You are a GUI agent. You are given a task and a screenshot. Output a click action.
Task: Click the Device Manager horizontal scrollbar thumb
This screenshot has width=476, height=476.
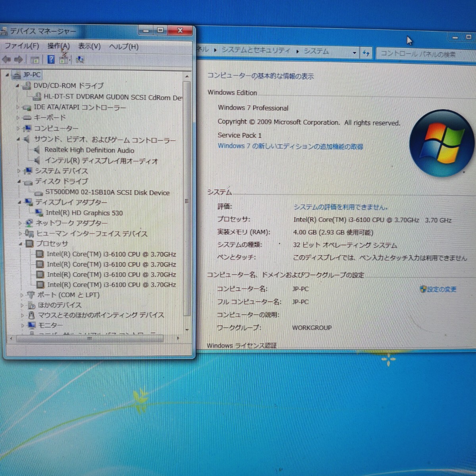[90, 338]
